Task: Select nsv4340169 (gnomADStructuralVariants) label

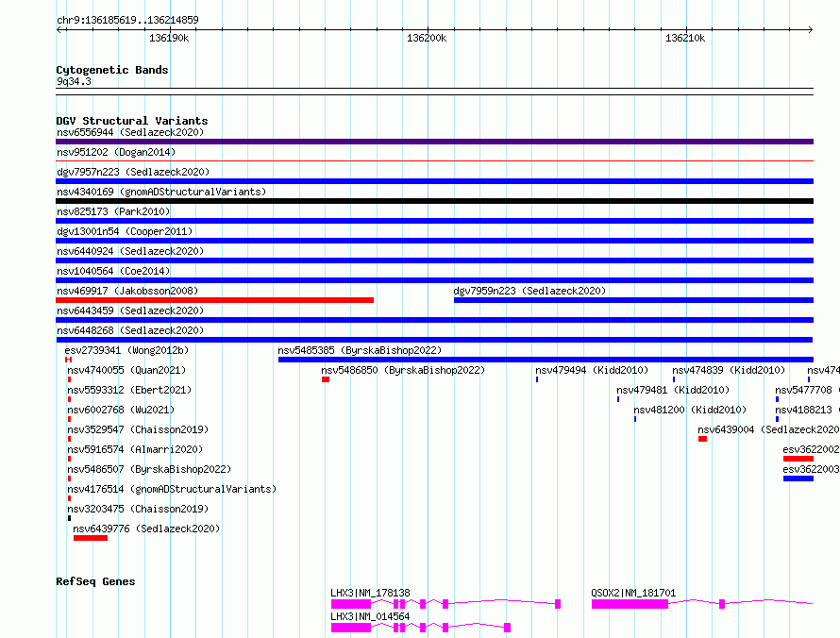Action: click(161, 192)
